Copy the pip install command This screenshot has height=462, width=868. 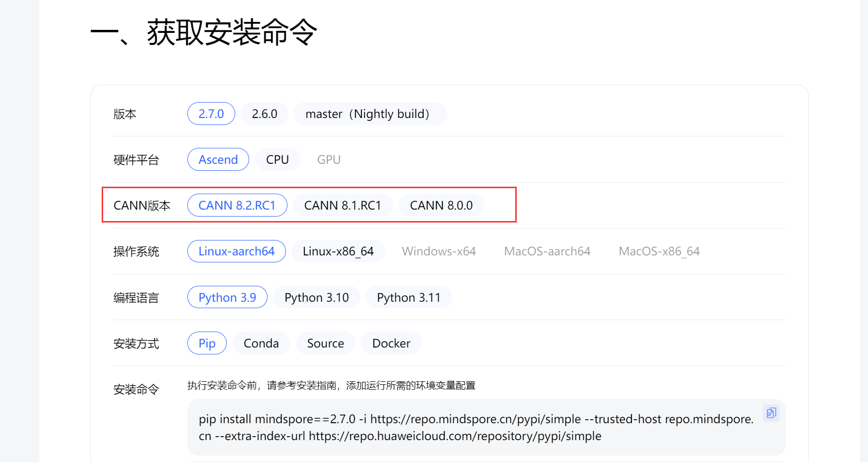click(771, 413)
